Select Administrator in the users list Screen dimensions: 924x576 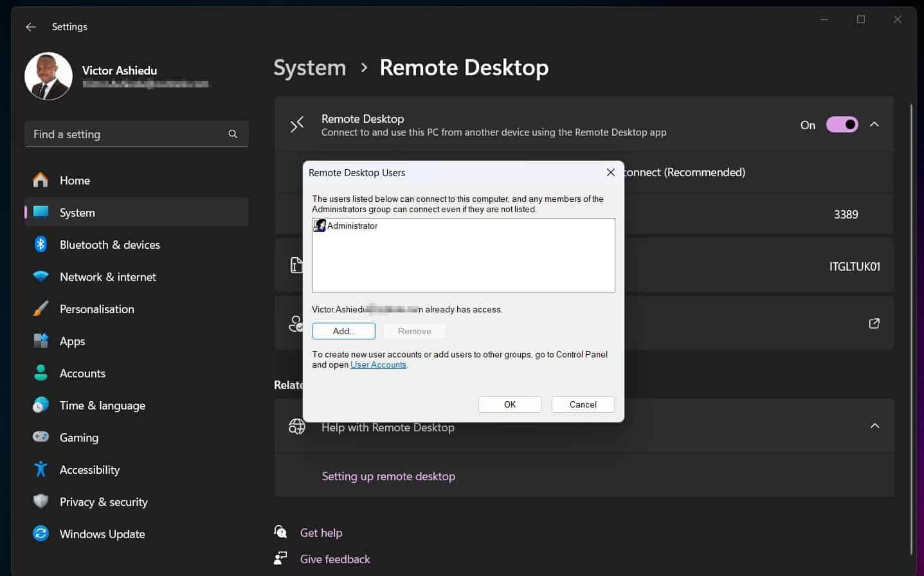(x=352, y=226)
